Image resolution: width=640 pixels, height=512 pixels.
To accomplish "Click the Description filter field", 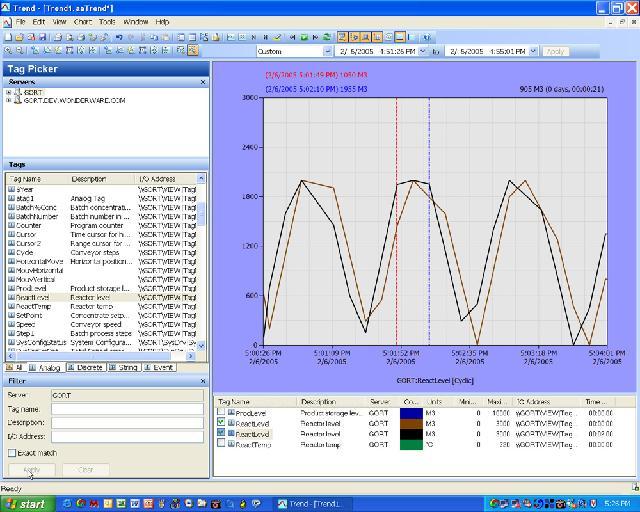I will click(x=127, y=423).
